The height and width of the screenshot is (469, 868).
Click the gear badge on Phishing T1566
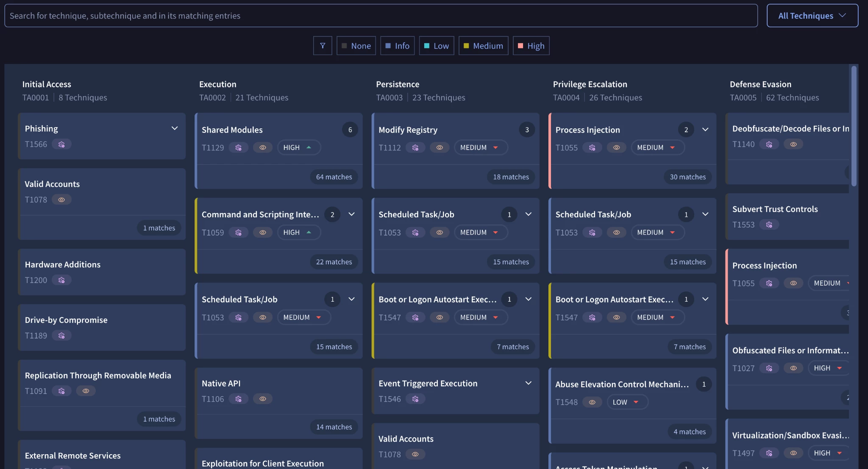coord(61,144)
